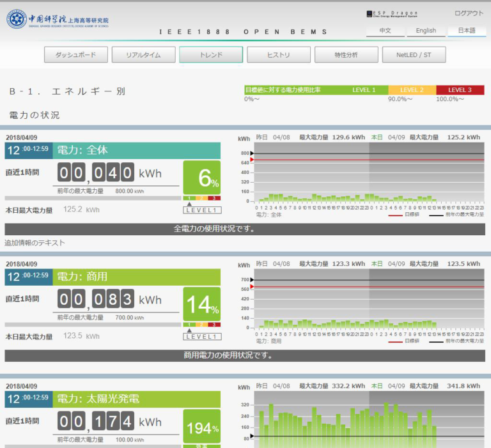Click the black 800 marker on 全体 chart
The height and width of the screenshot is (448, 491).
point(252,153)
